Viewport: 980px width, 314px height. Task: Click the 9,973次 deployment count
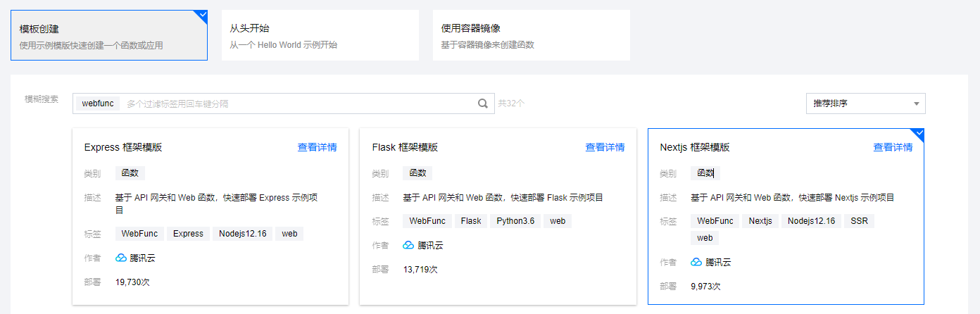[706, 287]
